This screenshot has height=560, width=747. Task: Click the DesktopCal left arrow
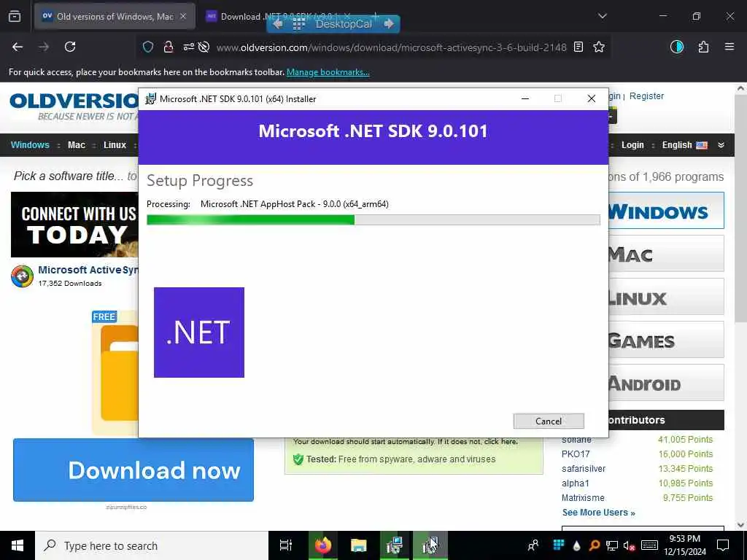[x=278, y=24]
